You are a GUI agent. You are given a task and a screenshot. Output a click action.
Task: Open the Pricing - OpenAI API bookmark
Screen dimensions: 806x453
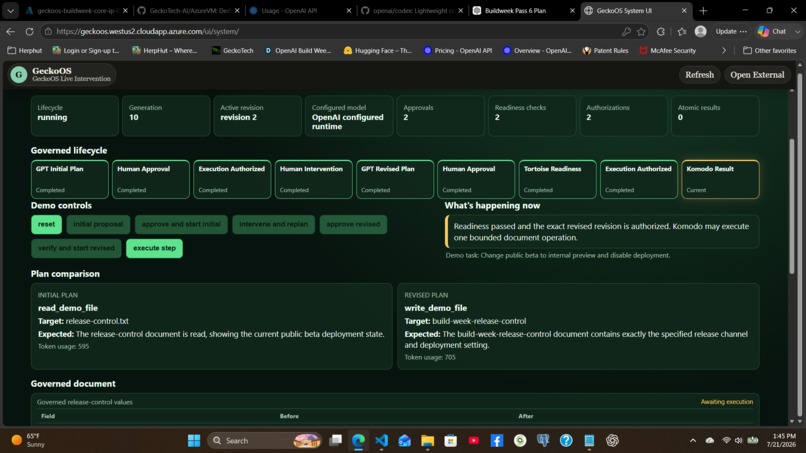[x=457, y=50]
